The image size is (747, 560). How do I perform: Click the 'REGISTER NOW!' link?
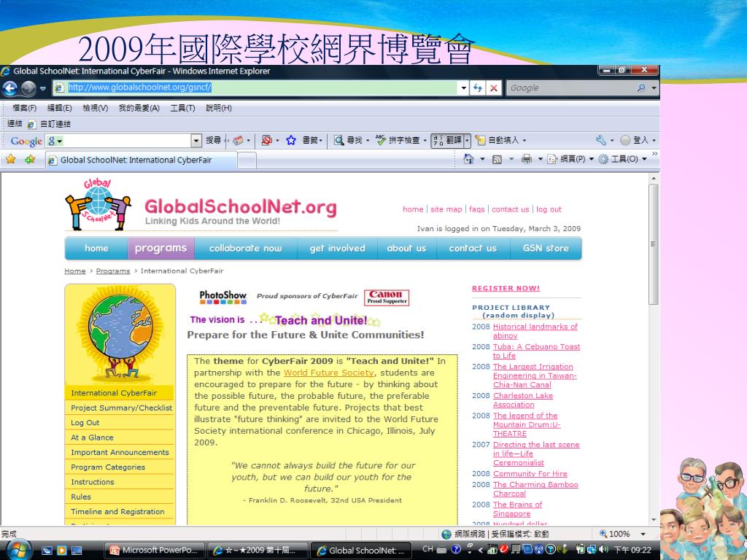click(506, 288)
